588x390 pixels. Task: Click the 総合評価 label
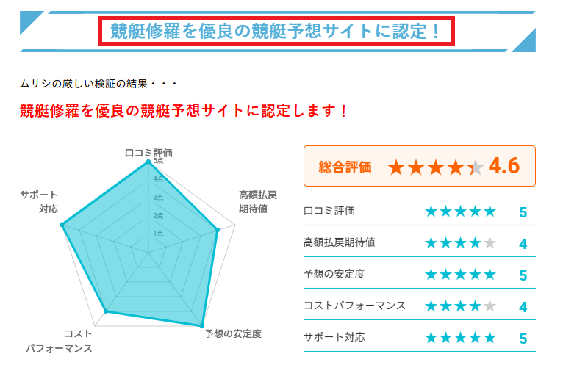click(345, 167)
